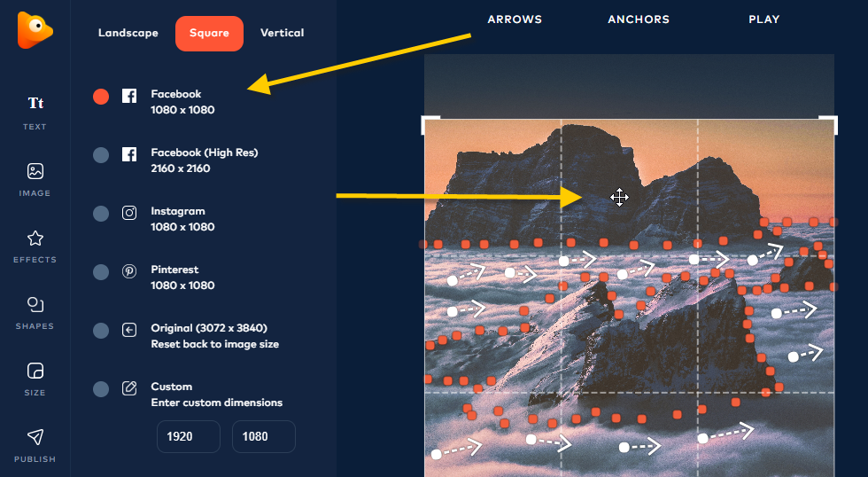This screenshot has height=477, width=868.
Task: Click the 'Instagram' preset label
Action: point(178,211)
